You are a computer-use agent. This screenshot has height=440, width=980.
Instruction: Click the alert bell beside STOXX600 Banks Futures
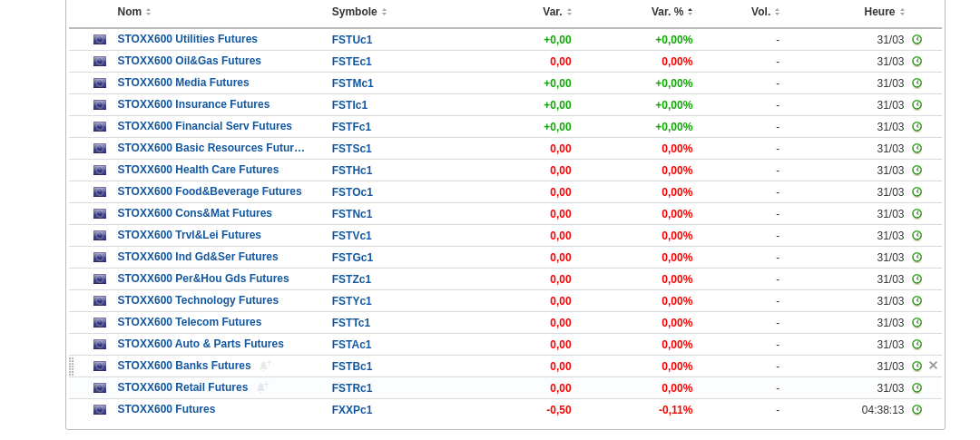(x=265, y=366)
